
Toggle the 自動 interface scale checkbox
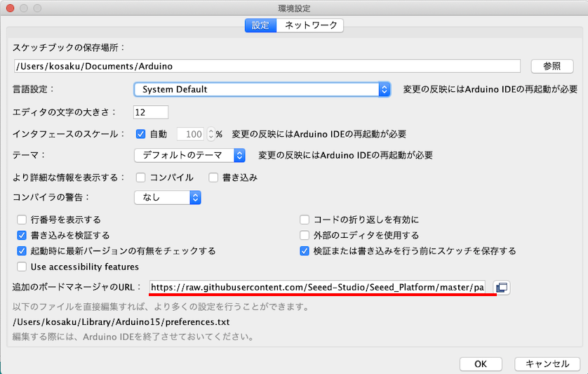[140, 134]
